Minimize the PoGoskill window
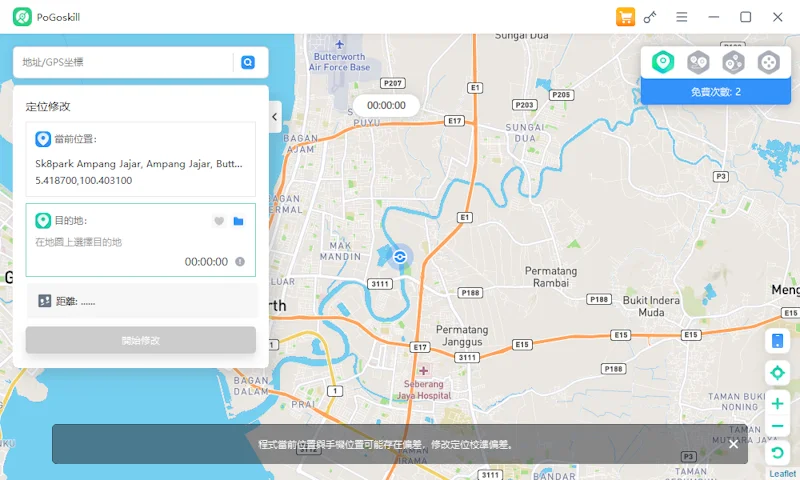The width and height of the screenshot is (800, 480). (x=714, y=17)
